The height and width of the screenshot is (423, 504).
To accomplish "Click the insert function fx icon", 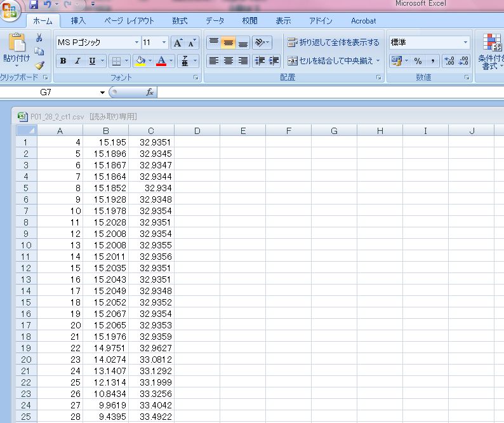I will 150,92.
